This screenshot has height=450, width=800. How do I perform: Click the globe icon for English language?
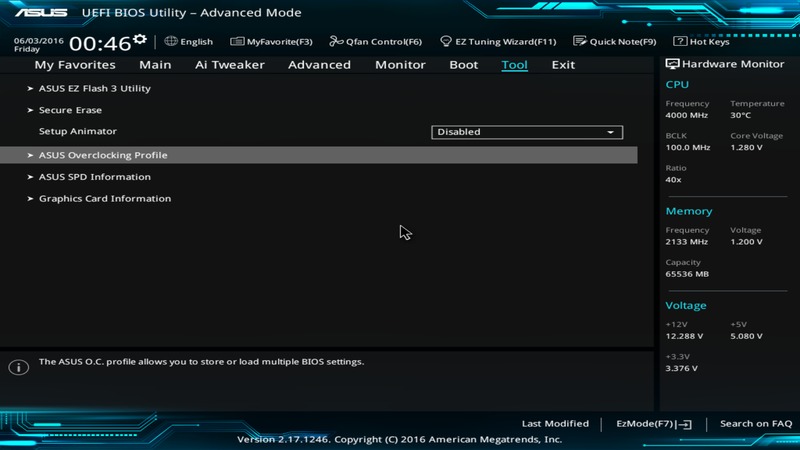coord(171,42)
